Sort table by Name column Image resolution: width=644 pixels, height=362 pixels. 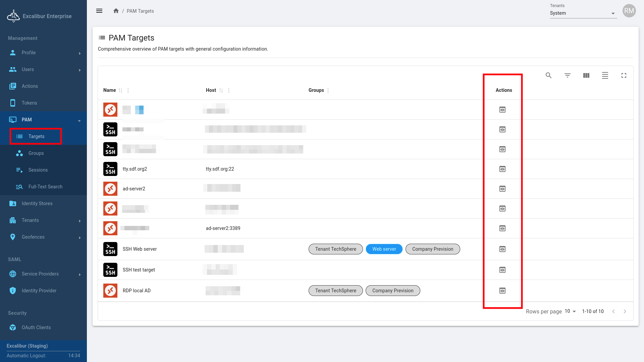pos(120,90)
